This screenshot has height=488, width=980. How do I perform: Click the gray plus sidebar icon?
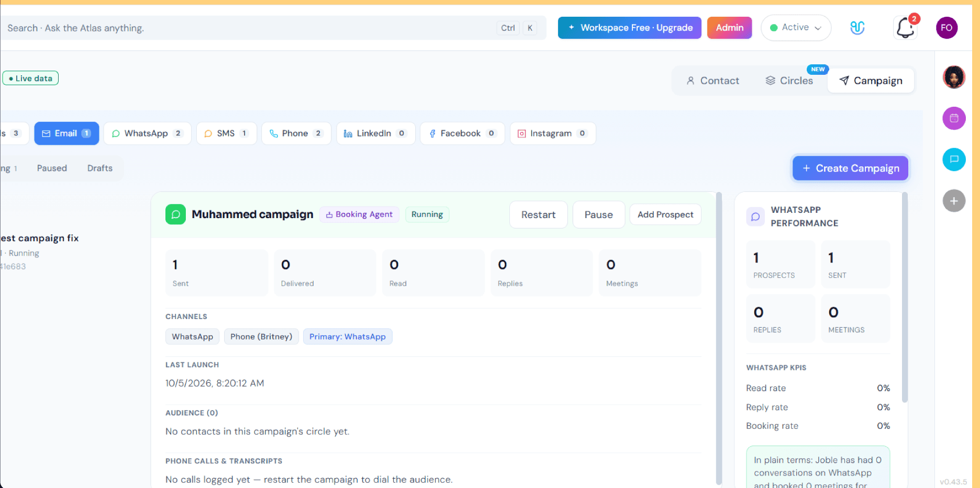coord(954,201)
